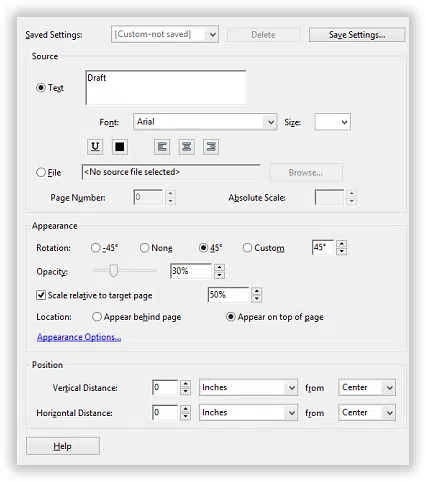The image size is (426, 482).
Task: Open the Size dropdown
Action: [x=333, y=122]
